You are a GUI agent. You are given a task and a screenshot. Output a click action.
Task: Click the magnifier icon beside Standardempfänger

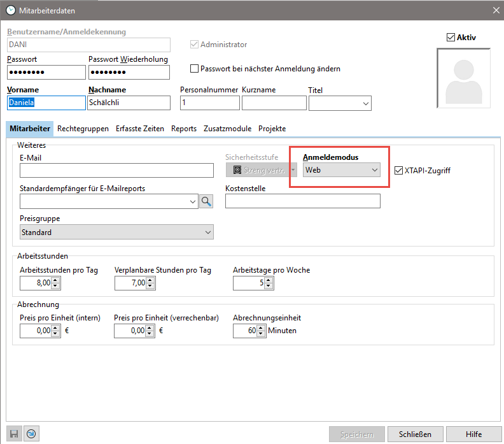point(207,201)
